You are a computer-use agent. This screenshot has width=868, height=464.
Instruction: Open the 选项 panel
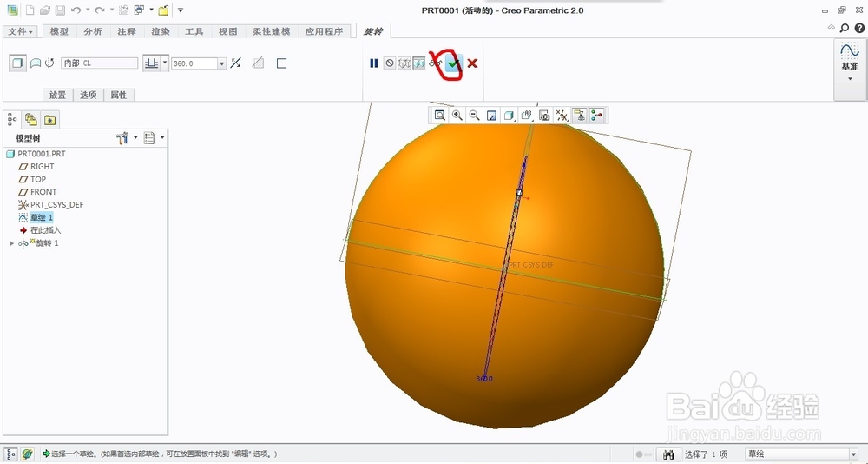coord(89,95)
